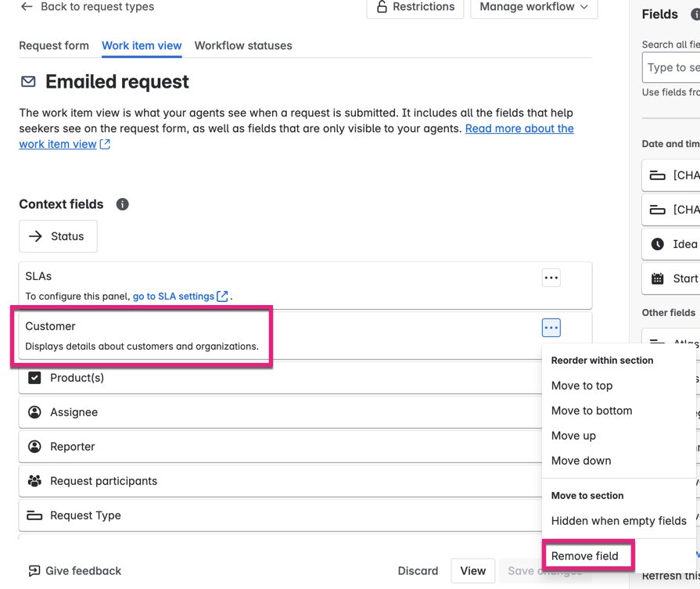Switch to the Request form tab
Screen dimensions: 700x589
point(54,45)
